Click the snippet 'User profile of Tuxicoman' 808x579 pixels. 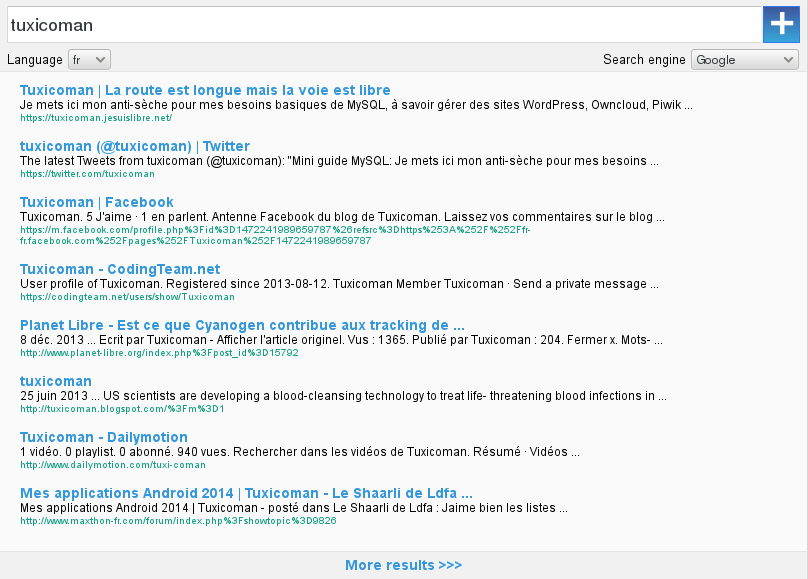tap(339, 284)
